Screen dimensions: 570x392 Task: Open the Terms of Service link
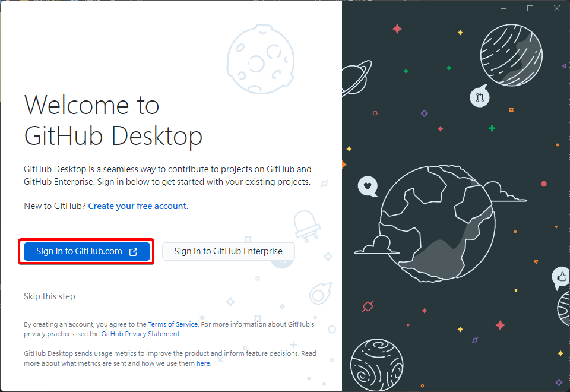[x=173, y=324]
